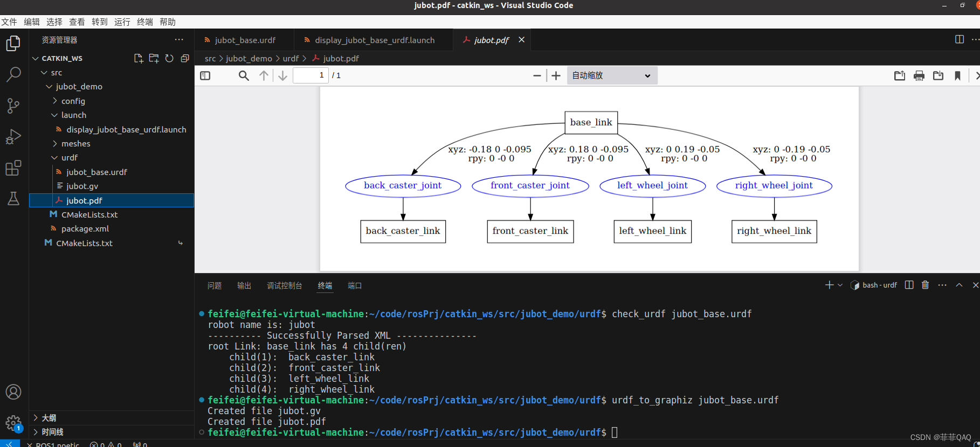Create a new terminal with plus icon
Viewport: 980px width, 447px height.
(830, 285)
